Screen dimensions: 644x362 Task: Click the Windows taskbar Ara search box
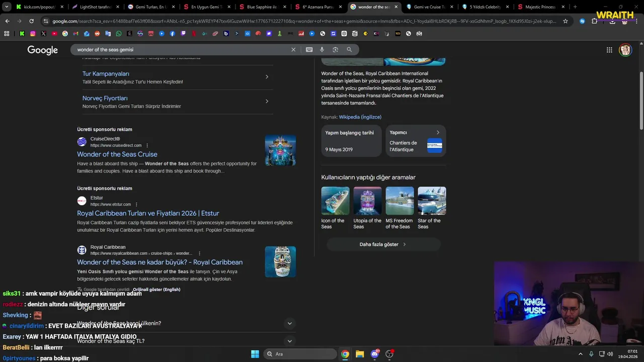click(x=301, y=354)
